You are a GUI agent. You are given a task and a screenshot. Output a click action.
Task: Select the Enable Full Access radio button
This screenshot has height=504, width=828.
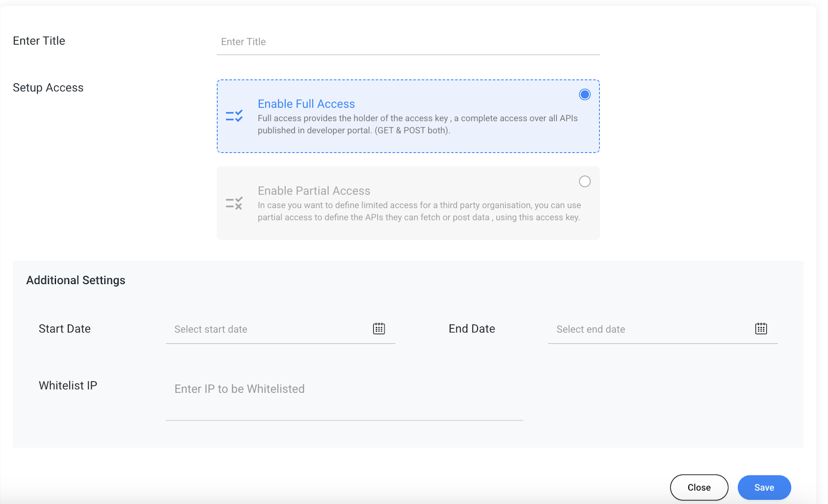pyautogui.click(x=584, y=95)
